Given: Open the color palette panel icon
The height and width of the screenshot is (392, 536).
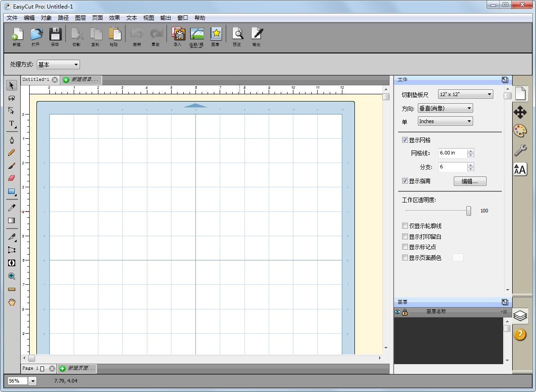Looking at the screenshot, I should tap(520, 131).
